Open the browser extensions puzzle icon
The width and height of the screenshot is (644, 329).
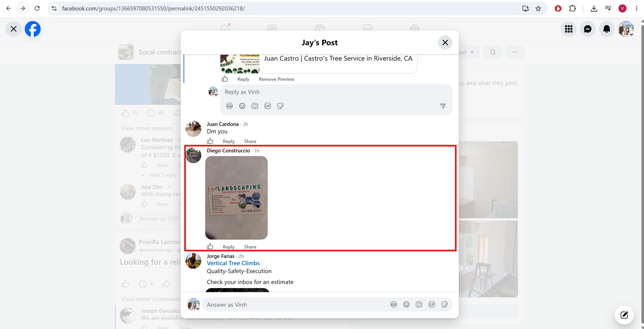572,9
